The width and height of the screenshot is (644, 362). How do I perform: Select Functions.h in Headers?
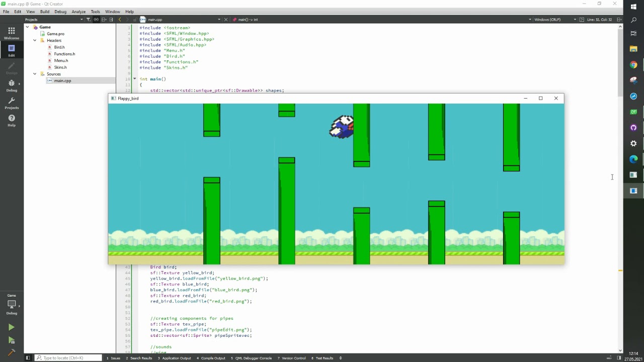(64, 54)
